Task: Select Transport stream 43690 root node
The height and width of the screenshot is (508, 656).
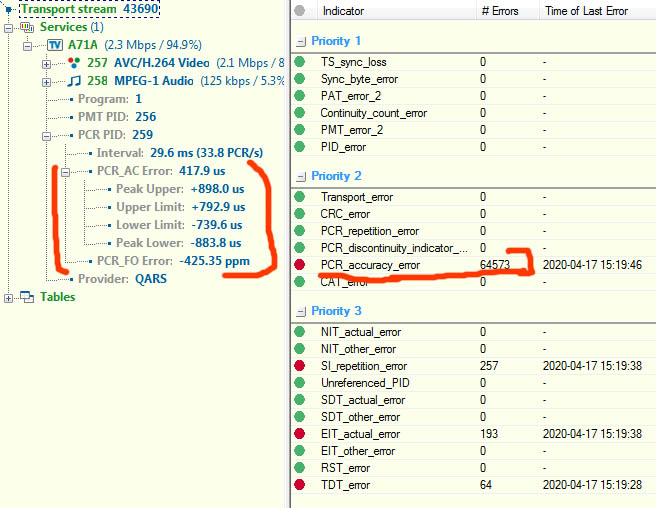Action: [90, 9]
